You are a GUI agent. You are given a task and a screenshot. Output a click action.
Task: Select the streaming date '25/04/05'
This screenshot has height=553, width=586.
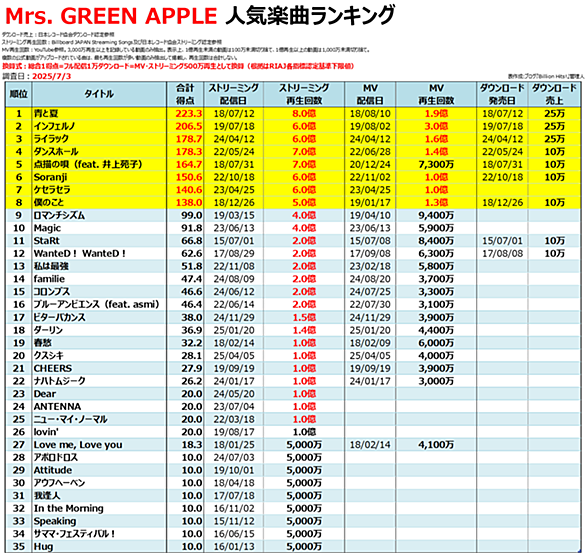pos(234,355)
